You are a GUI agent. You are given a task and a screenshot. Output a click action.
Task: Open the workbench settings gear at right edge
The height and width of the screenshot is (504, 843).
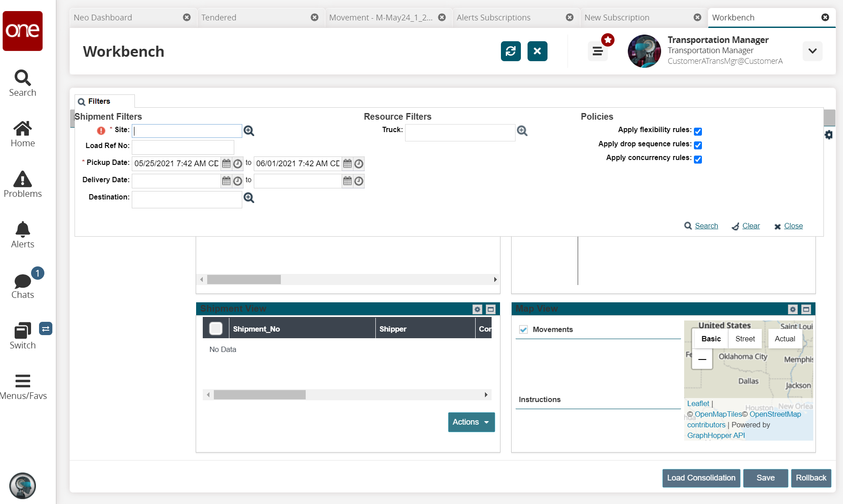pos(828,135)
